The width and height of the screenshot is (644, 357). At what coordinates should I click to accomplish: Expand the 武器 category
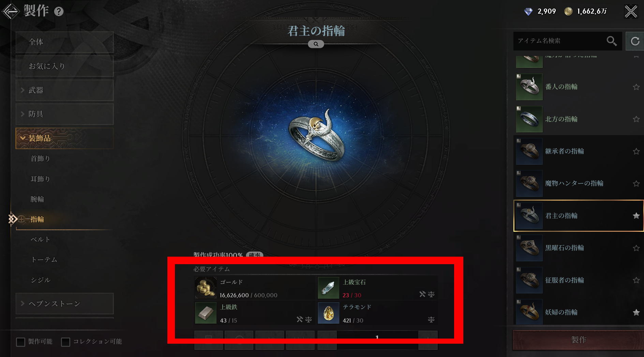pyautogui.click(x=64, y=90)
